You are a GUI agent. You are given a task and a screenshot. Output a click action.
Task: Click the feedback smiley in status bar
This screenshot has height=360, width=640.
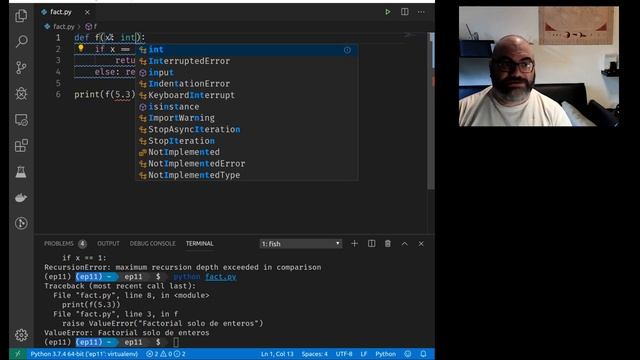pos(408,354)
